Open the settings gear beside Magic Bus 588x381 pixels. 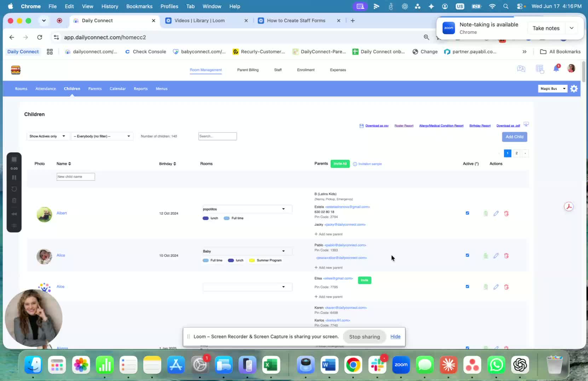574,89
